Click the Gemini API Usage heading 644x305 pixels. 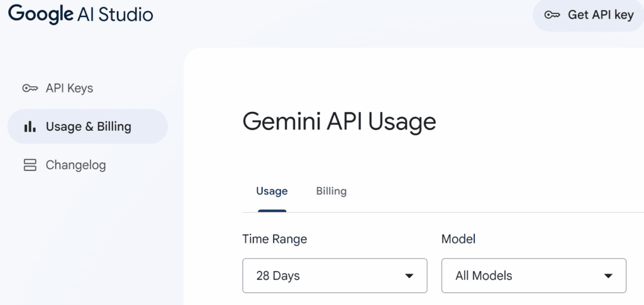point(339,121)
